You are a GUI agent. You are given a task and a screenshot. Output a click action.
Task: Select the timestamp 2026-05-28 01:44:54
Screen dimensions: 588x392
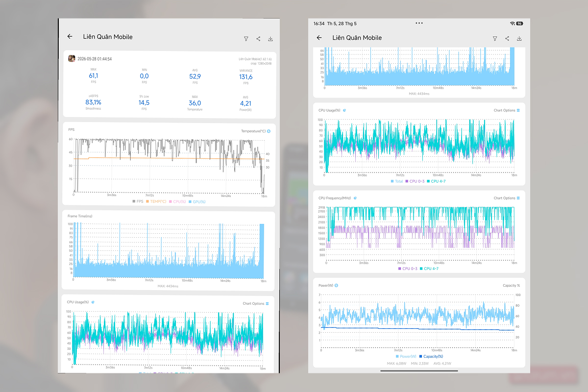pyautogui.click(x=95, y=59)
